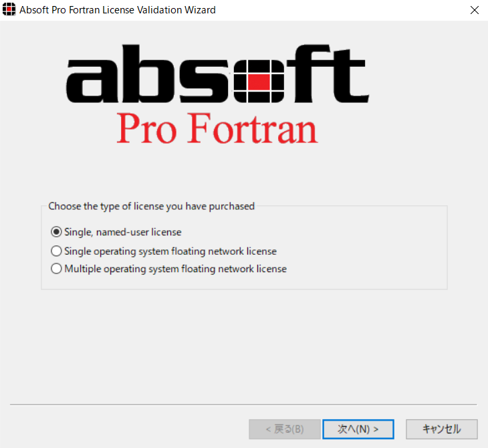Click the window title text in title bar

(118, 10)
